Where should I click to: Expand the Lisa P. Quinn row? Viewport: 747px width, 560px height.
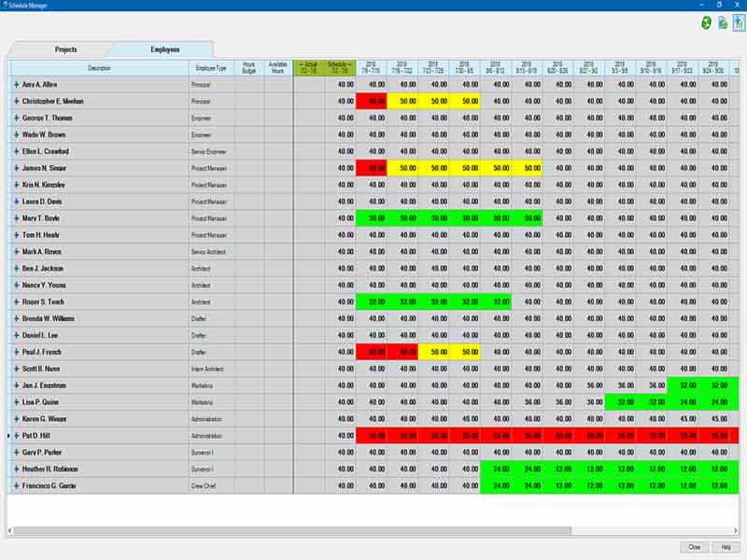click(x=16, y=402)
